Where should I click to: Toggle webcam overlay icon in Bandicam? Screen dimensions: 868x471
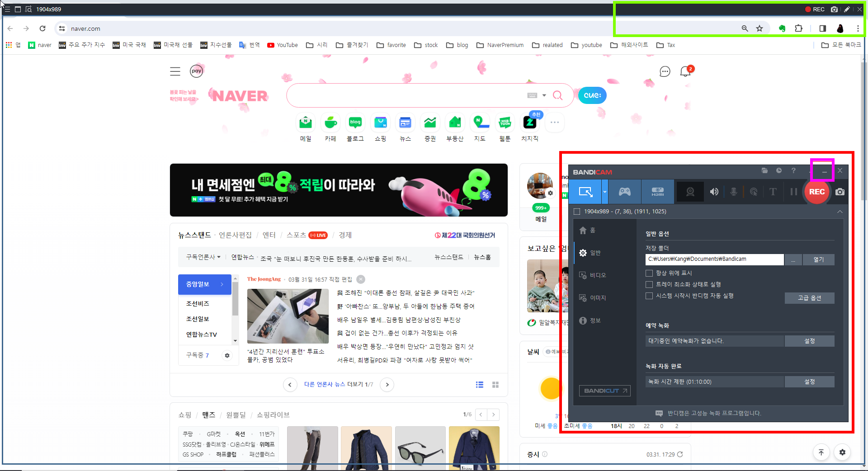tap(690, 192)
